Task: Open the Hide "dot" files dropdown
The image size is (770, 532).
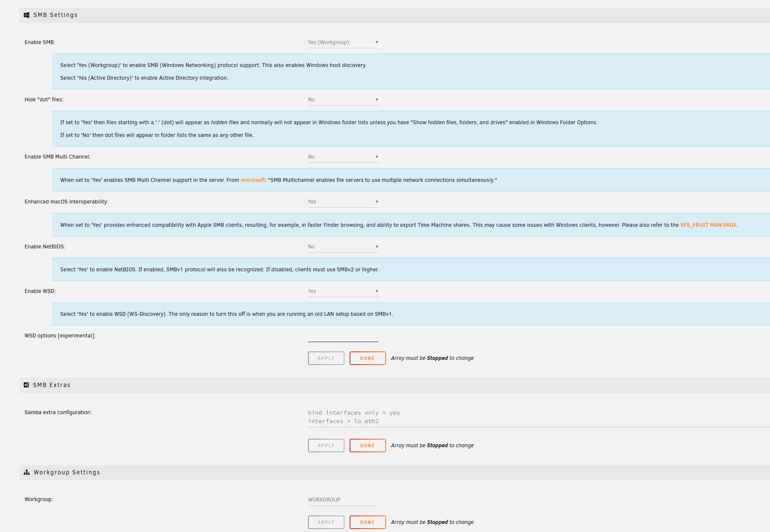Action: point(343,99)
